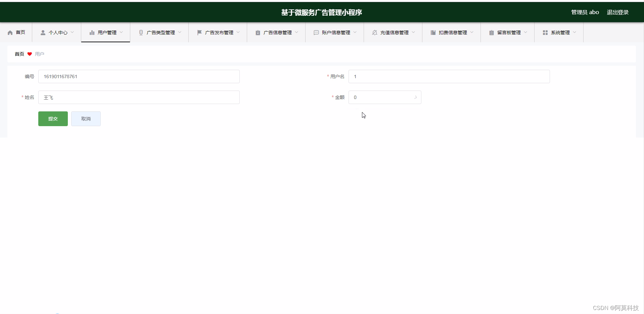Click the bell icon on 充值信息管理

[x=374, y=33]
